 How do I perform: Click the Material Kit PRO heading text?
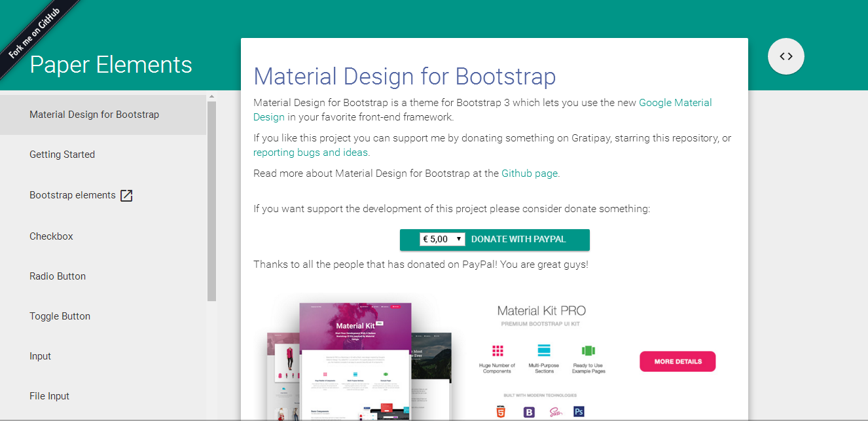pyautogui.click(x=541, y=311)
